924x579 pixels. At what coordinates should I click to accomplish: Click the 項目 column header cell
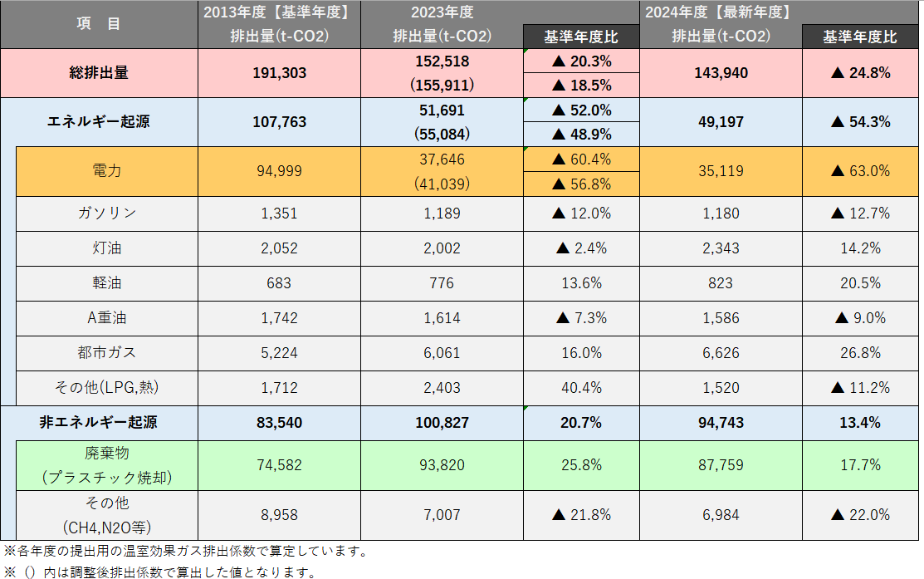coord(99,24)
